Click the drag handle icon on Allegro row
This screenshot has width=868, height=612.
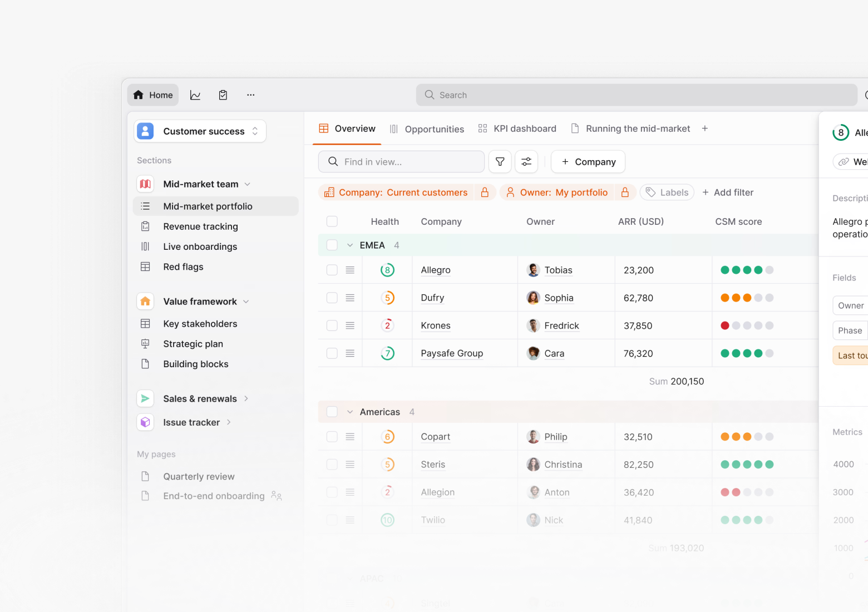[x=350, y=270]
